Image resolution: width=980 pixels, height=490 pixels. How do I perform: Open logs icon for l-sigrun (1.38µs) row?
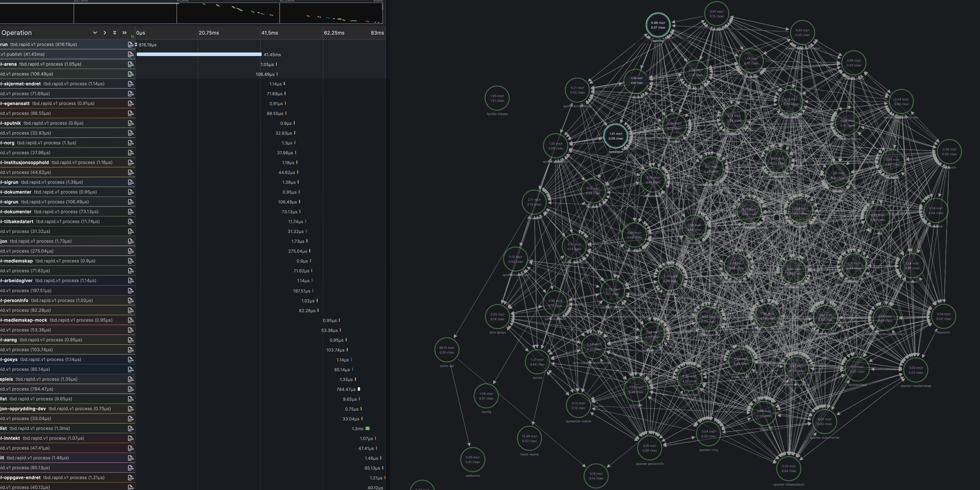click(x=131, y=182)
